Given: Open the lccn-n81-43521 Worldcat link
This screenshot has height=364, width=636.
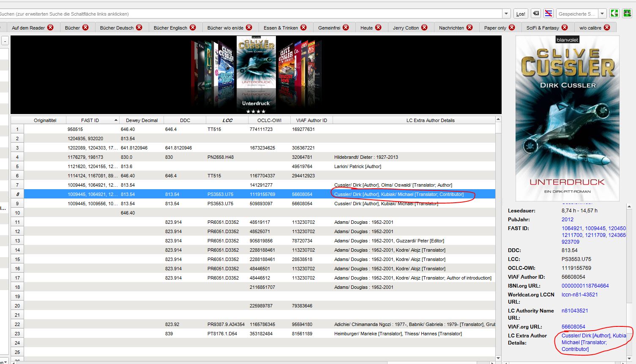Looking at the screenshot, I should click(580, 295).
